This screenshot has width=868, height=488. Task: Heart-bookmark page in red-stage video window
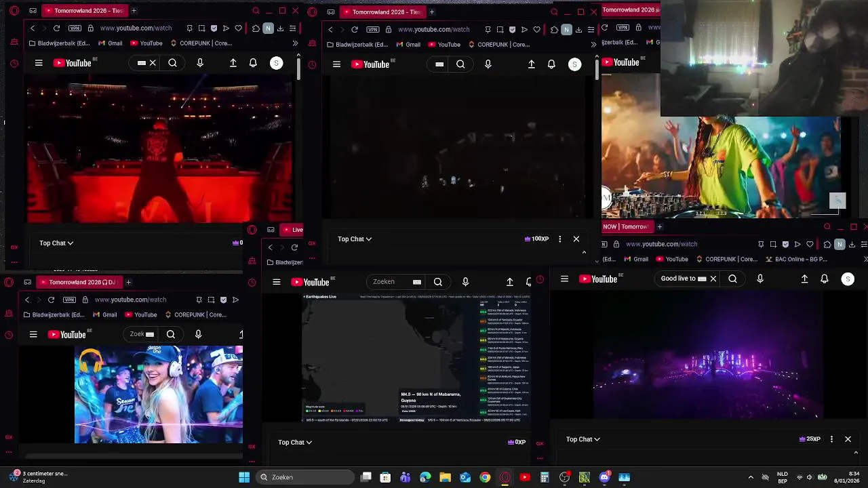pyautogui.click(x=238, y=28)
